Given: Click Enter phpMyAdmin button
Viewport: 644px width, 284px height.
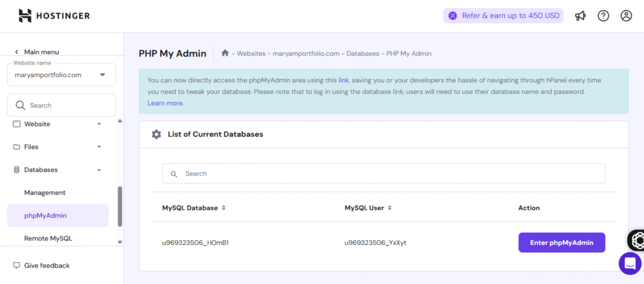Looking at the screenshot, I should [x=562, y=243].
